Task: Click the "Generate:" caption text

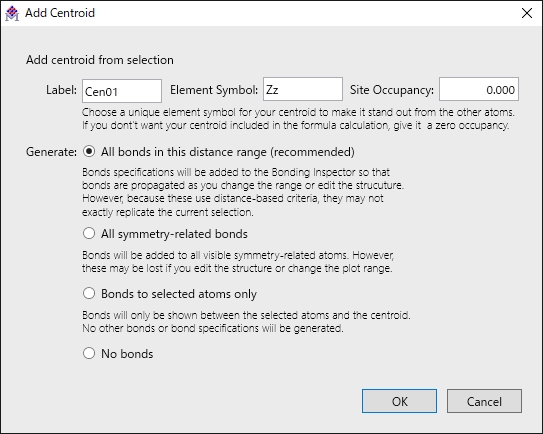Action: (x=52, y=152)
